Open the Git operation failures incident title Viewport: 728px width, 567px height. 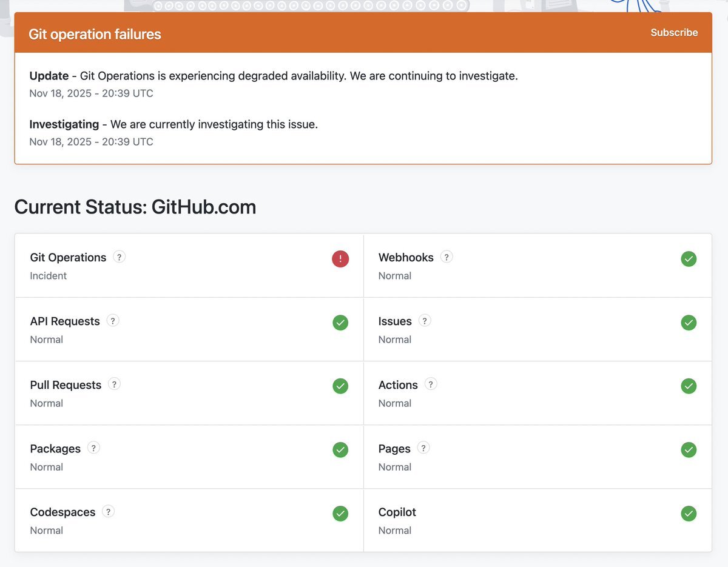tap(95, 35)
